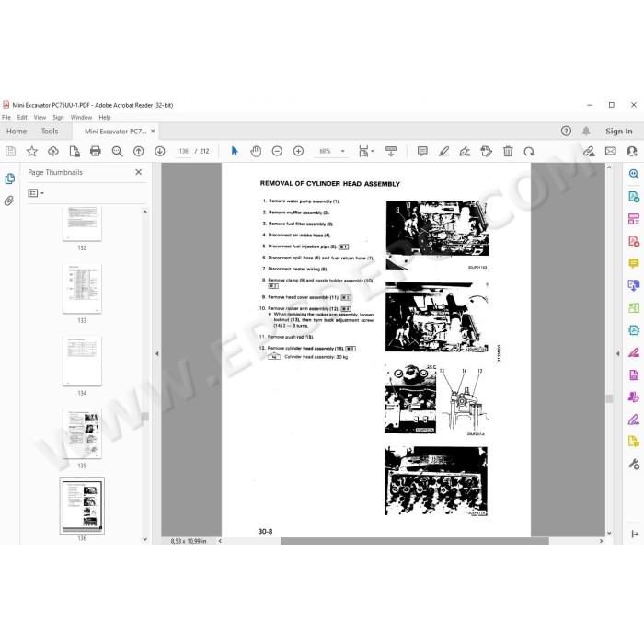Open the Attachments paperclip panel
The width and height of the screenshot is (644, 644).
[x=9, y=201]
